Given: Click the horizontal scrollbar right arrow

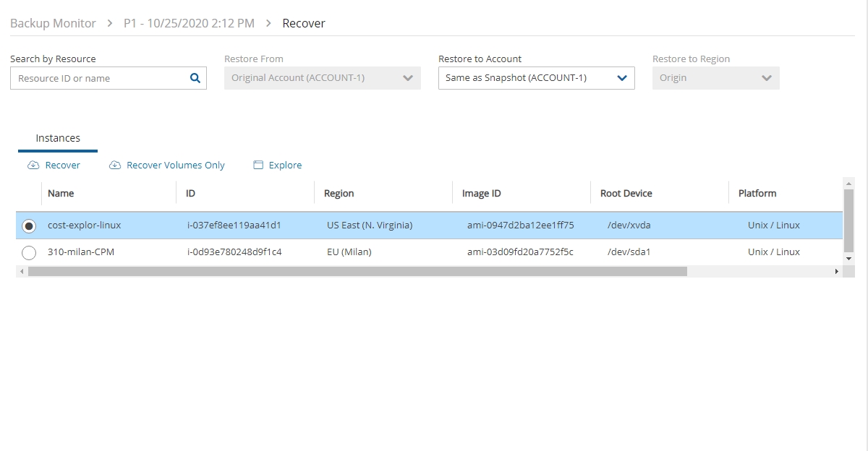Looking at the screenshot, I should pyautogui.click(x=837, y=271).
